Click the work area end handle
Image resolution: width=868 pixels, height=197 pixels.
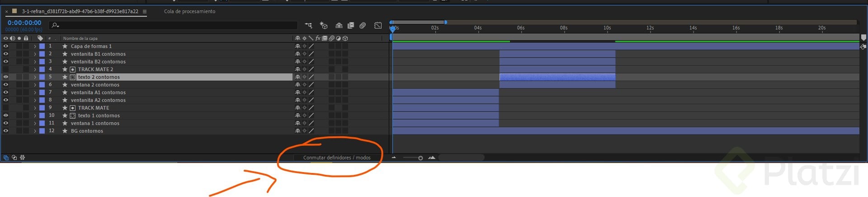446,22
